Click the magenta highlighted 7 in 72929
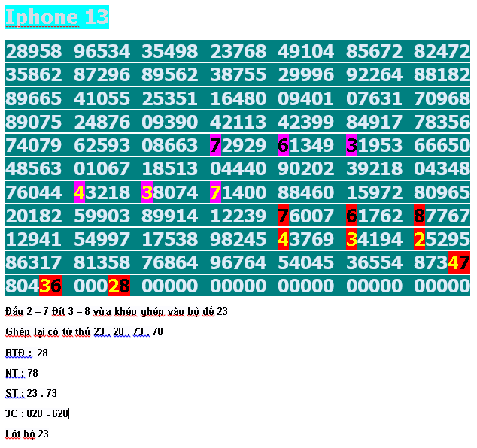 [216, 146]
